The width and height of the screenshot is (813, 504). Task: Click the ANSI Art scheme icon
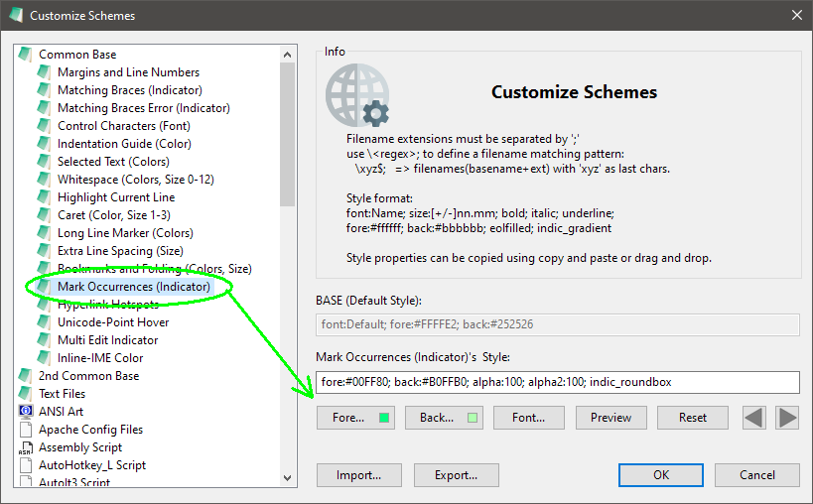(26, 412)
